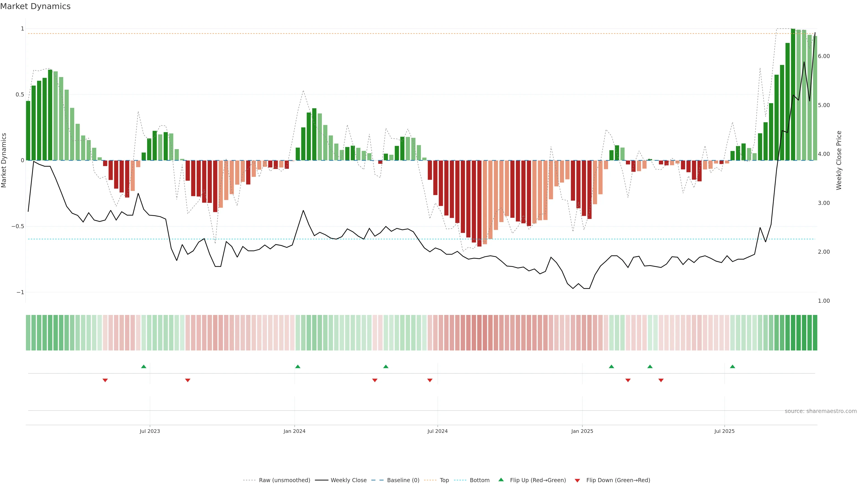Click the Jan 2025 x-axis label

tap(582, 431)
